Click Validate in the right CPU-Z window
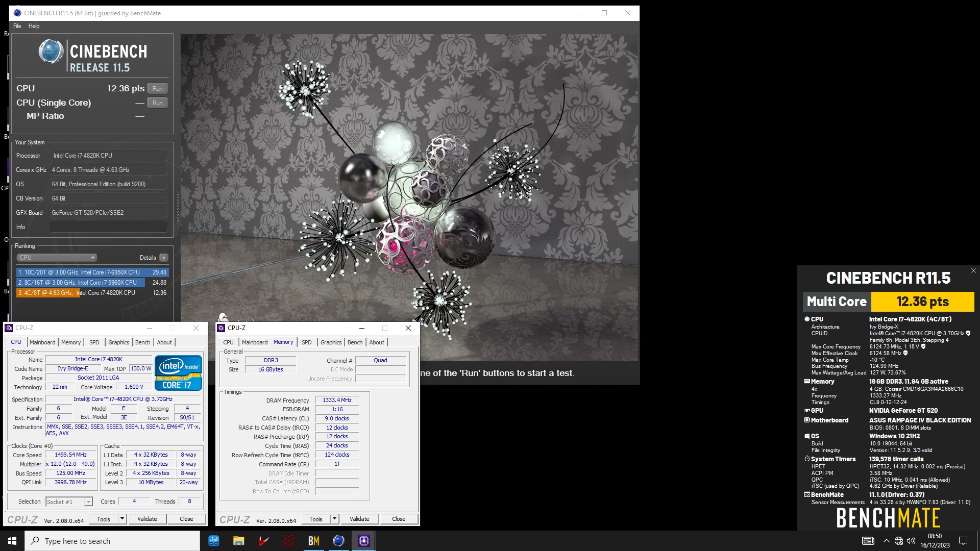 coord(359,519)
